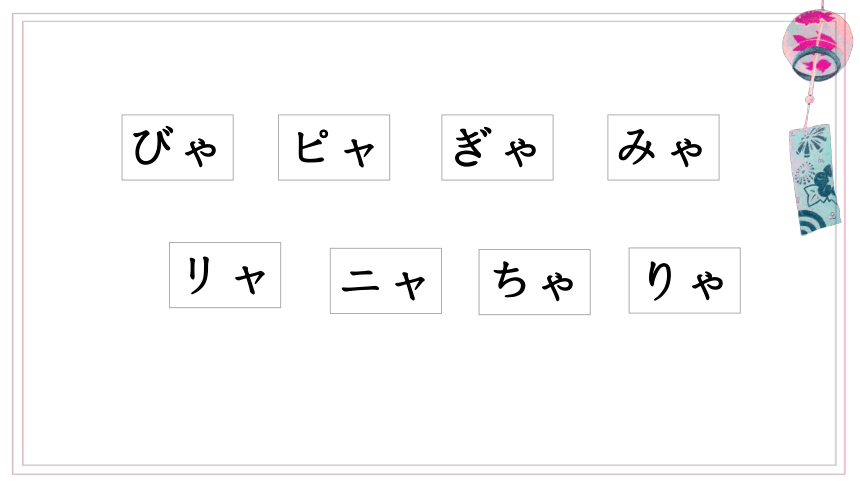Image resolution: width=860 pixels, height=484 pixels.
Task: Click the teal paper strip of chime
Action: pos(815,179)
